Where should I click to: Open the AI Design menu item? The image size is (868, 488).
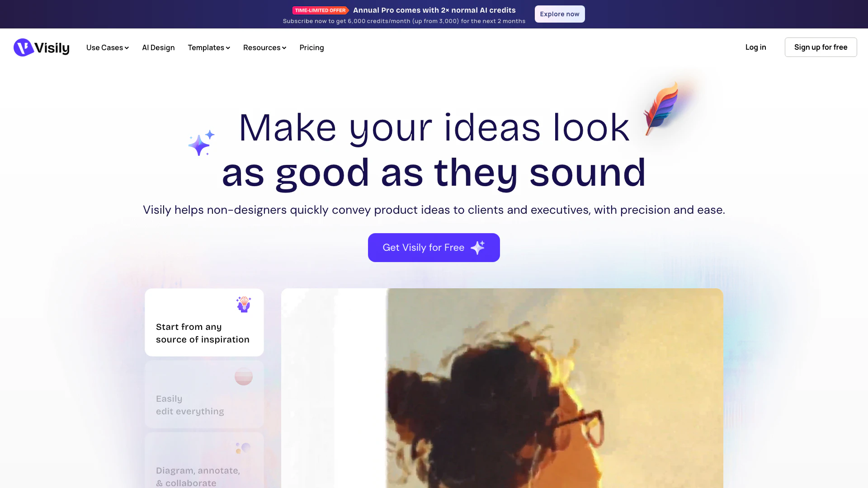pyautogui.click(x=158, y=47)
